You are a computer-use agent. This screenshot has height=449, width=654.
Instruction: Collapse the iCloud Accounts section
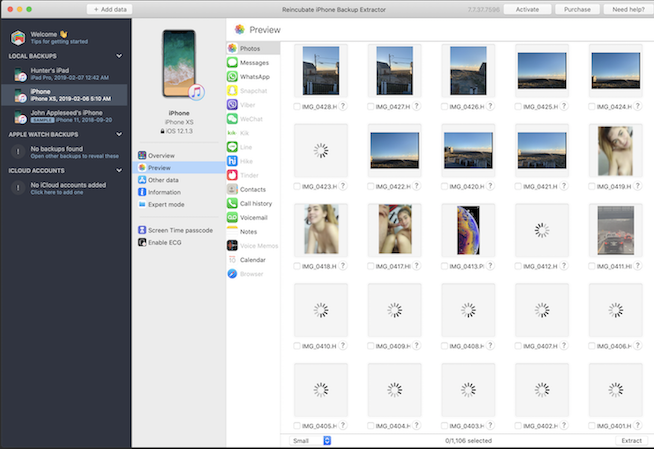point(119,171)
